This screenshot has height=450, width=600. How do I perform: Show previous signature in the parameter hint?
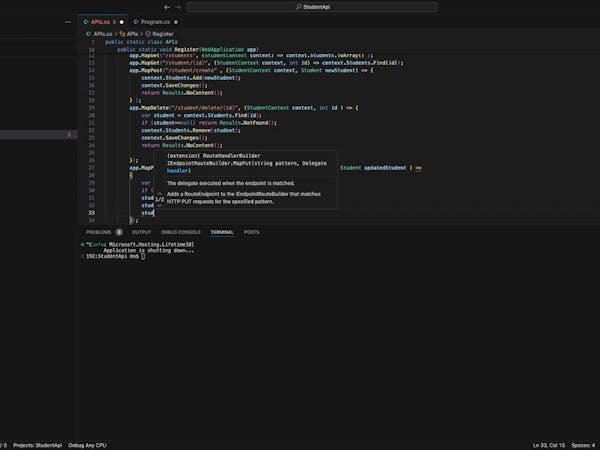pos(160,194)
